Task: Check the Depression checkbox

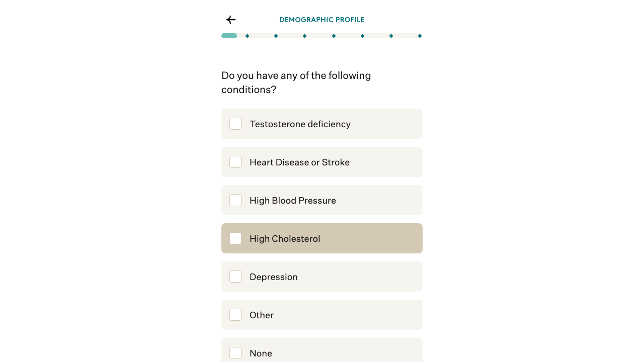Action: [x=235, y=277]
